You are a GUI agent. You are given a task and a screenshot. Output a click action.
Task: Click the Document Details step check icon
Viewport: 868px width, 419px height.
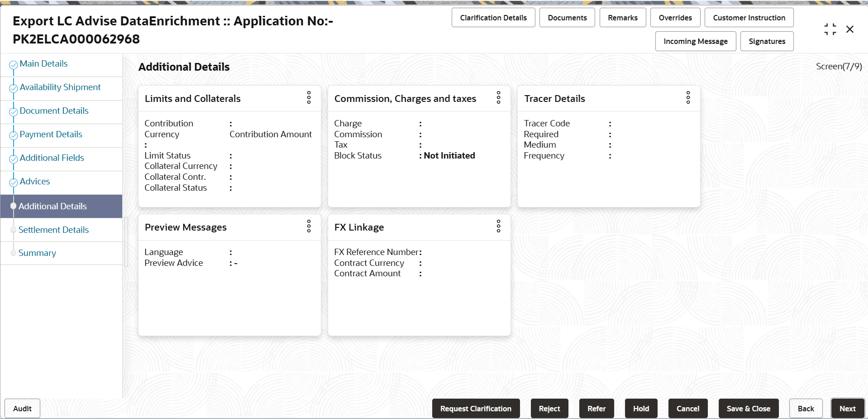coord(14,112)
